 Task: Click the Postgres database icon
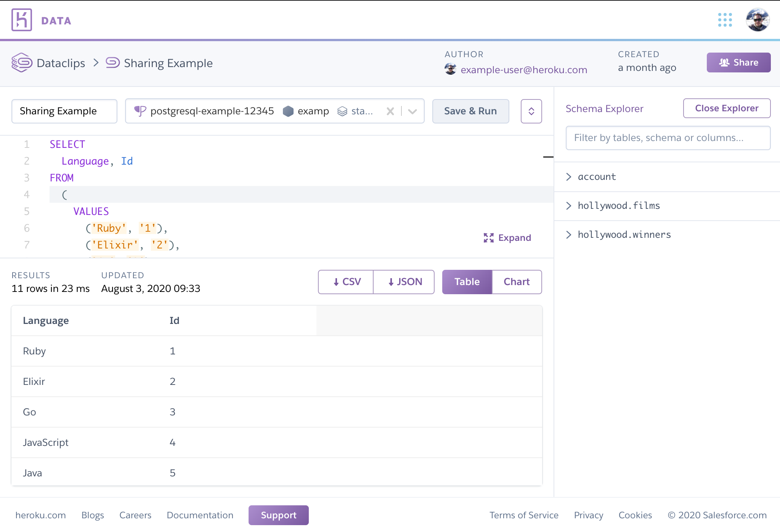(x=140, y=111)
